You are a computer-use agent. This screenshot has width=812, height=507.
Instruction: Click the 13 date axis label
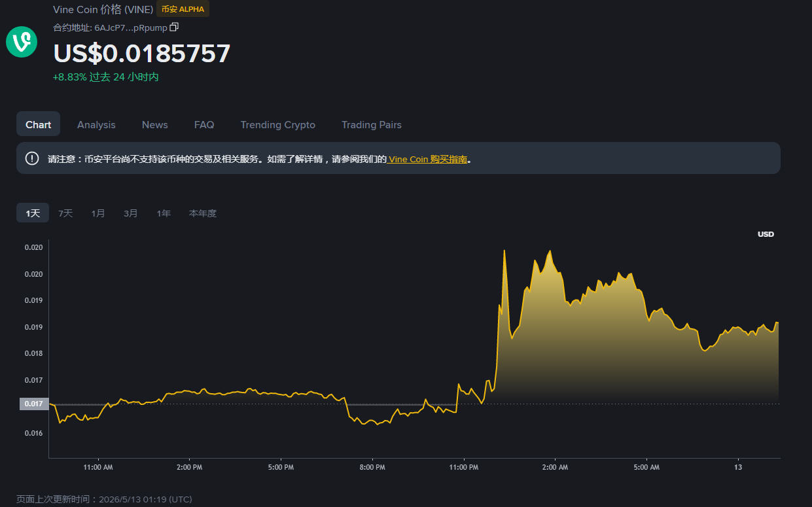738,468
